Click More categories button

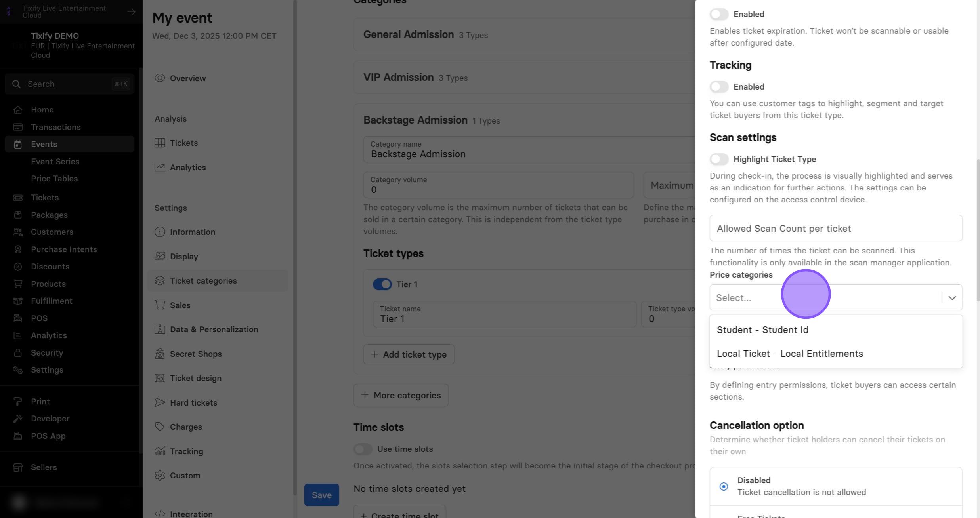[401, 395]
